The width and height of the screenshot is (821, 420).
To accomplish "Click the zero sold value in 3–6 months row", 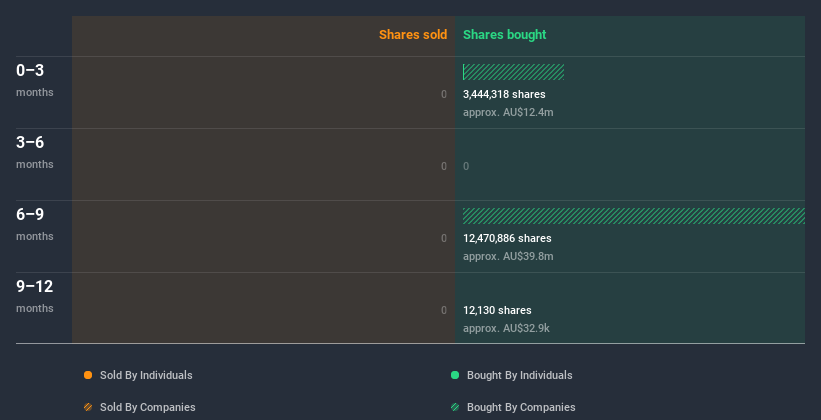I will coord(444,167).
